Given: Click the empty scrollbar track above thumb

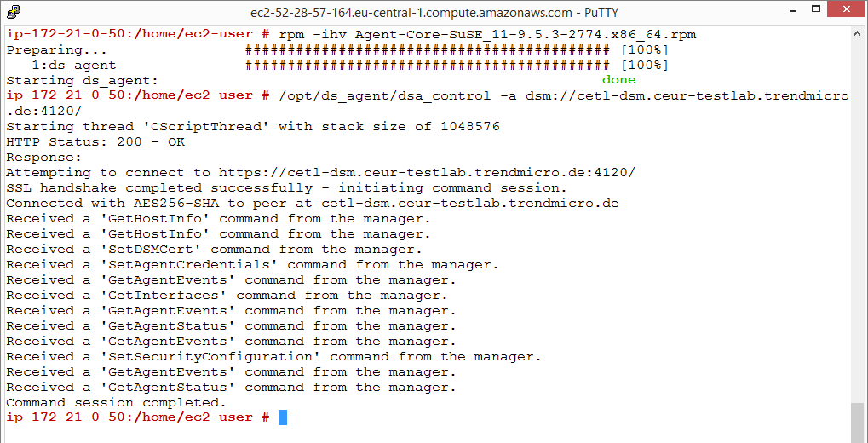Looking at the screenshot, I should coord(858,213).
